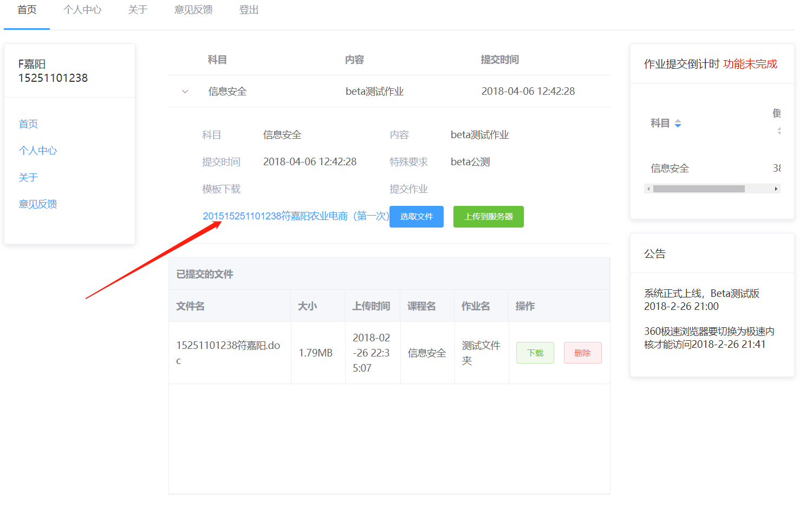Screen dimensions: 812x512
Task: Click 首页 link in left sidebar
Action: (28, 124)
